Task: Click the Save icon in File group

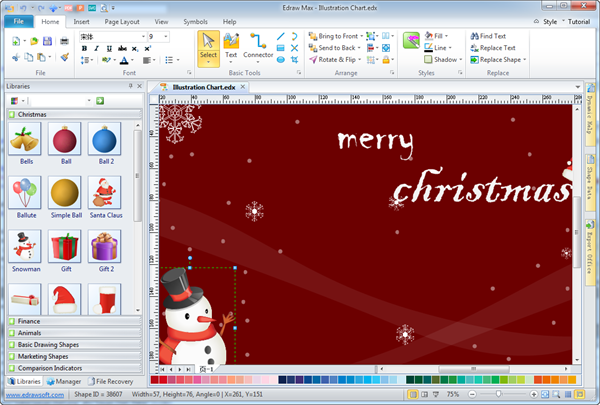Action: [47, 41]
